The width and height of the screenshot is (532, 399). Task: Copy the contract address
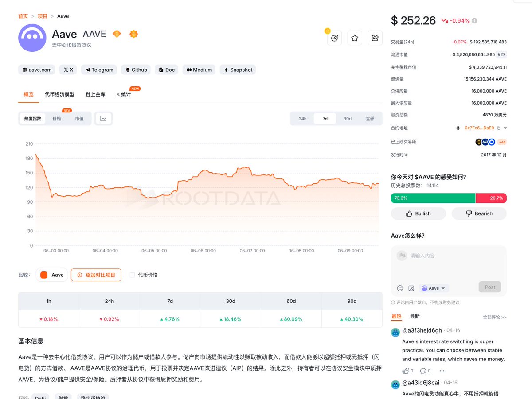point(499,128)
